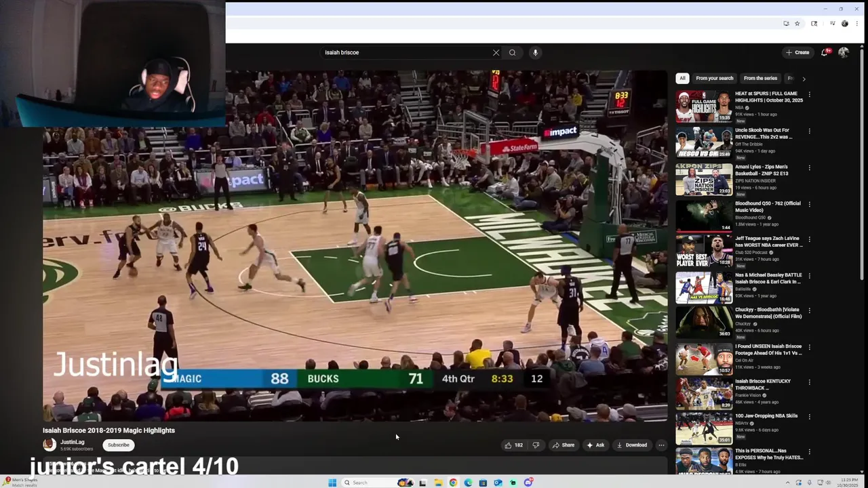Open options for Chuckyy Bloodbathh video
This screenshot has width=868, height=488.
click(x=809, y=311)
